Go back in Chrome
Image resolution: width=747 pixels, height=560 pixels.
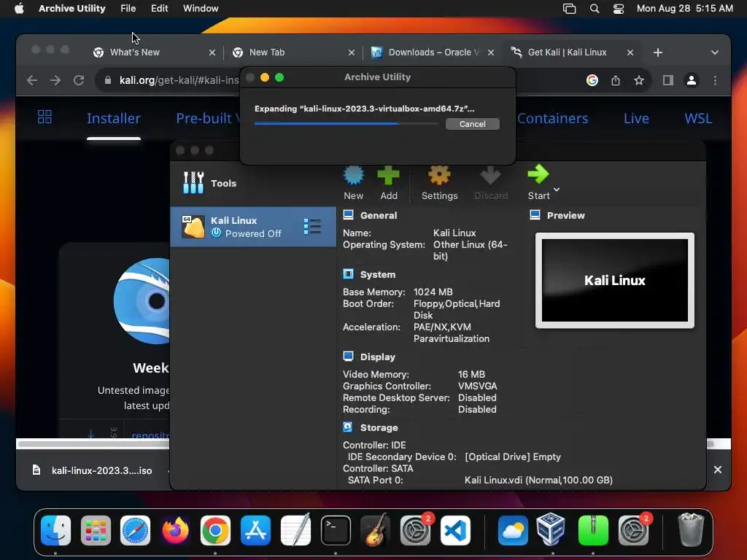(x=32, y=80)
